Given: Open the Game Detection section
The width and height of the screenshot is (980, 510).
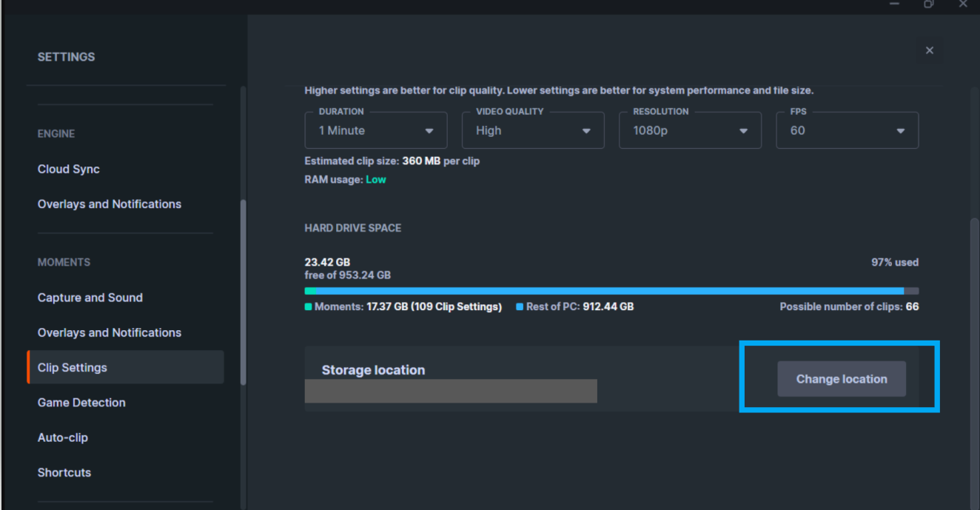Looking at the screenshot, I should coord(81,403).
